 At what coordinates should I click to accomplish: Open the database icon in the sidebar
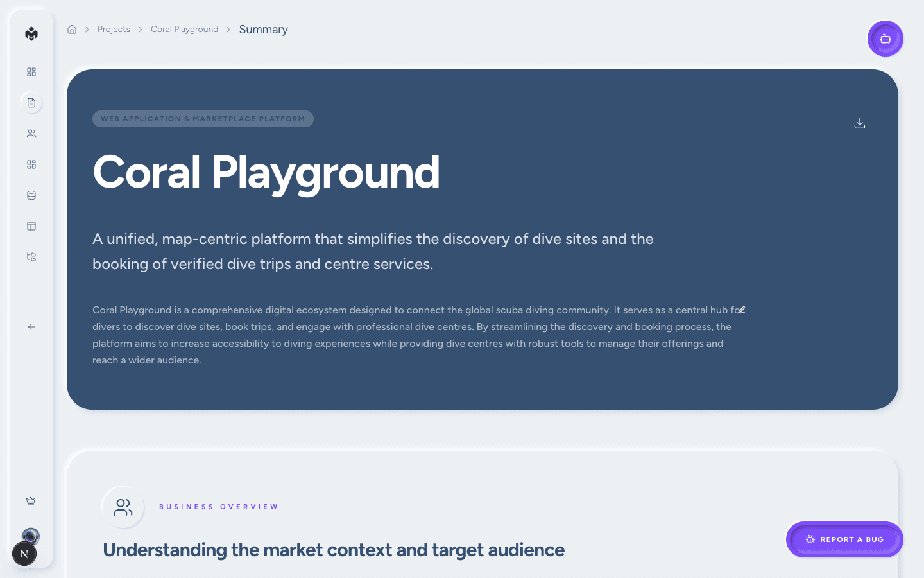click(x=31, y=195)
